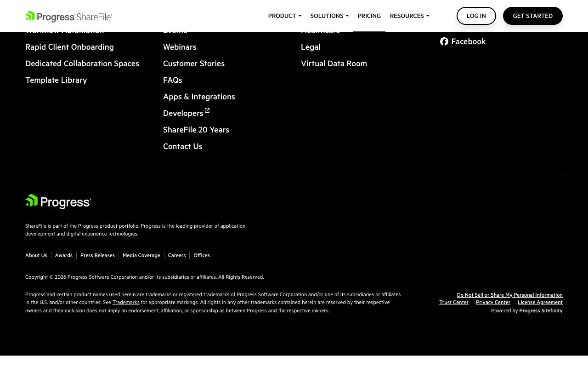Click the About Us footer link

point(36,255)
